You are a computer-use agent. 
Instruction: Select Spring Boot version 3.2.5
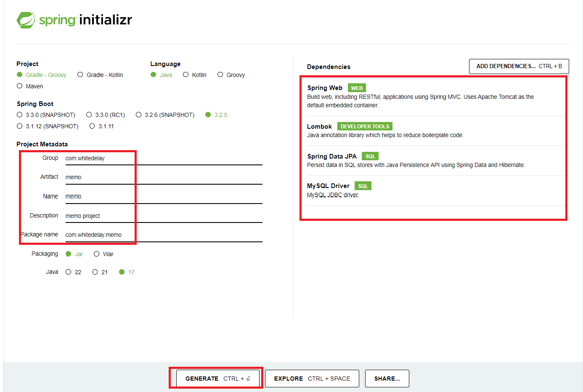point(216,115)
